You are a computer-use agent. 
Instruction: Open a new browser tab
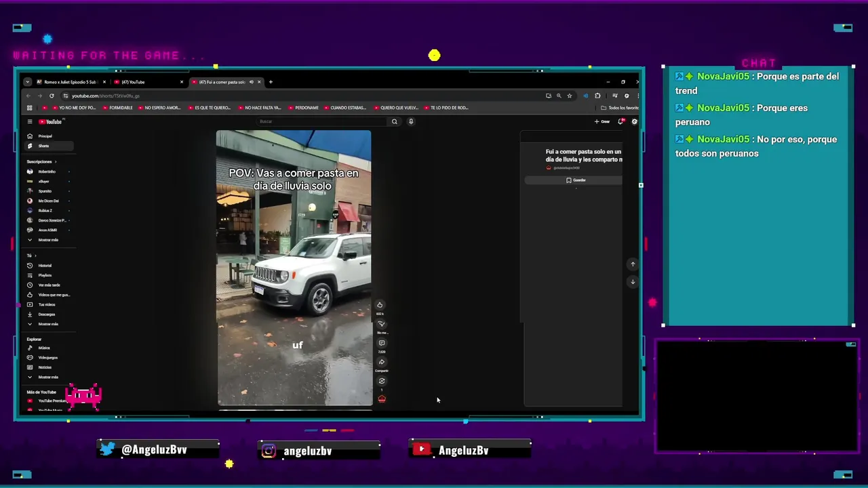pos(271,82)
